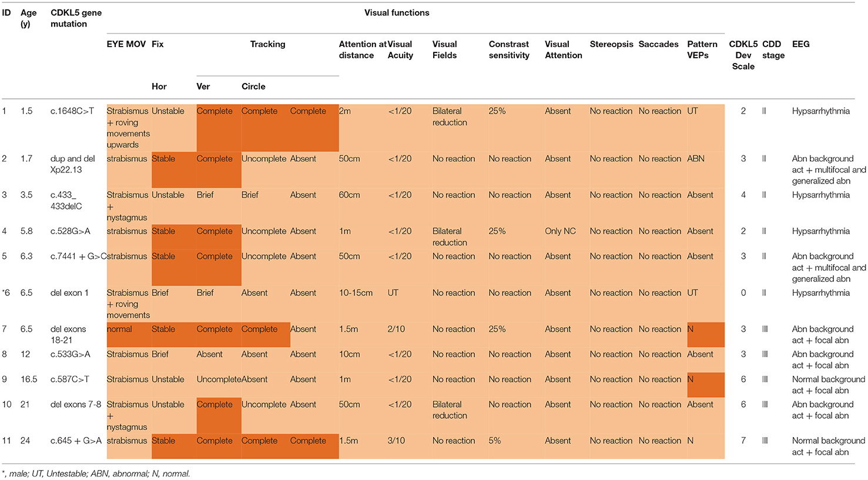Click visual acuity value '2/10'
868x480 pixels.
(x=396, y=329)
